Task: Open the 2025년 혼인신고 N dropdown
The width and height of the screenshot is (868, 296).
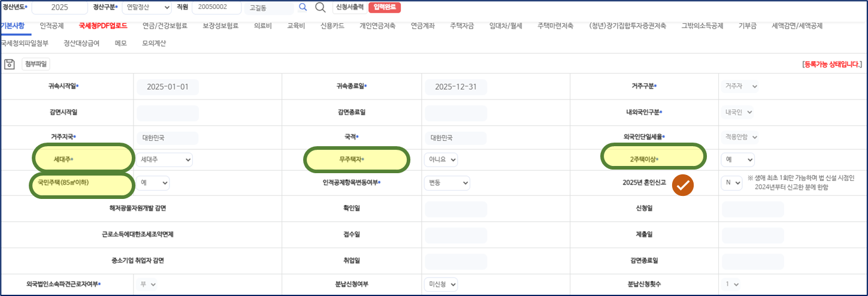Action: pyautogui.click(x=731, y=185)
